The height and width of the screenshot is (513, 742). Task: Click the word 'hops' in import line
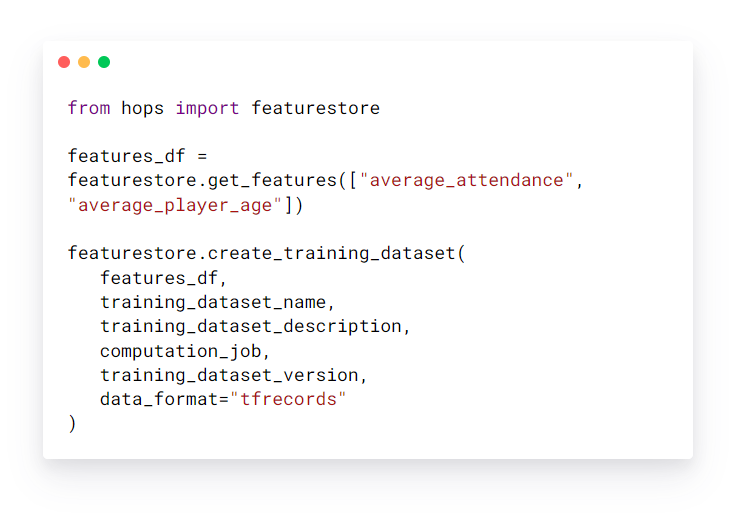(143, 108)
